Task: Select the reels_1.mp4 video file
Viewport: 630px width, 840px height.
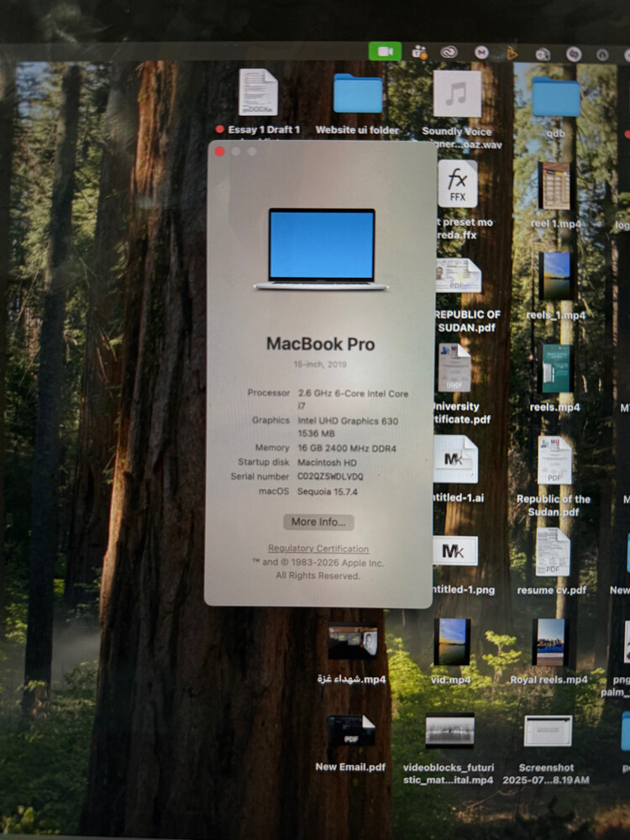Action: pos(557,276)
